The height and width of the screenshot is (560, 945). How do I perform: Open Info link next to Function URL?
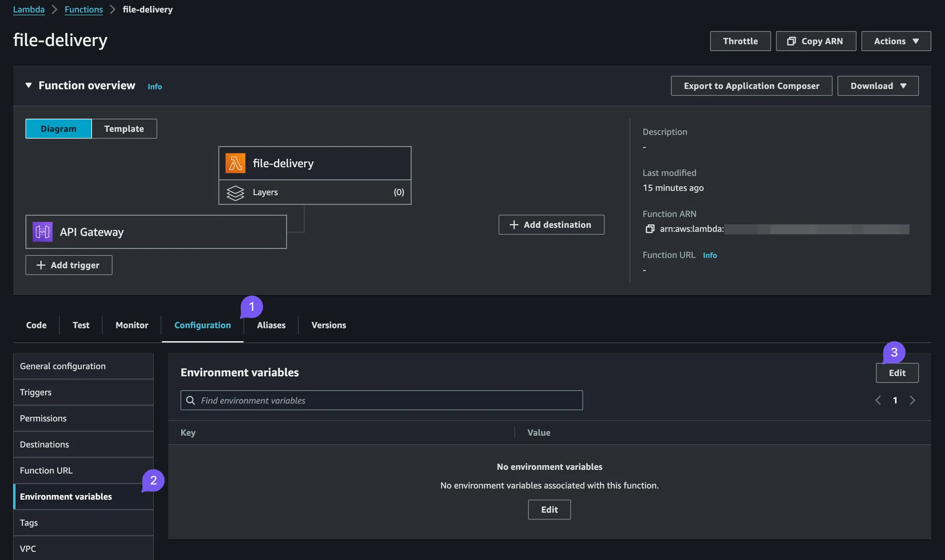[x=710, y=255]
